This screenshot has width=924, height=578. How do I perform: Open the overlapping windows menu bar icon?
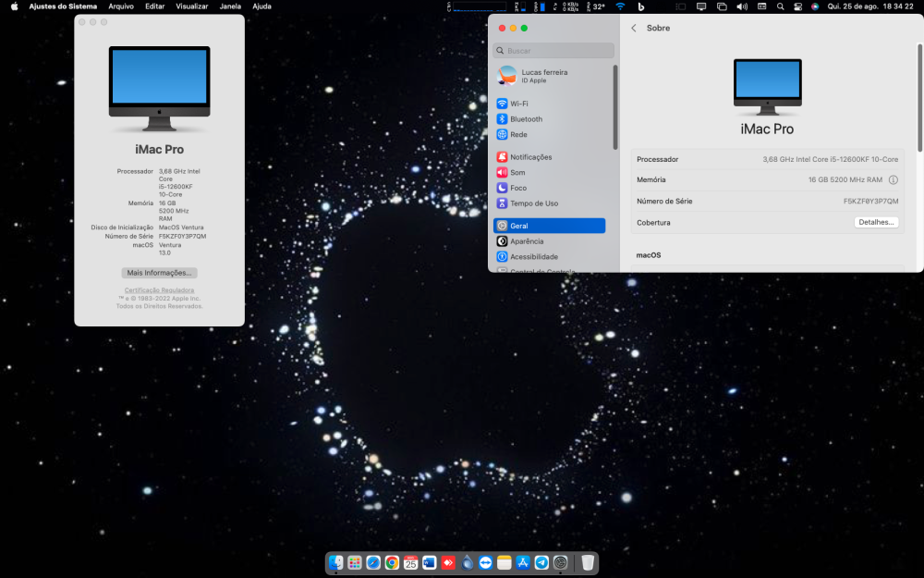722,6
